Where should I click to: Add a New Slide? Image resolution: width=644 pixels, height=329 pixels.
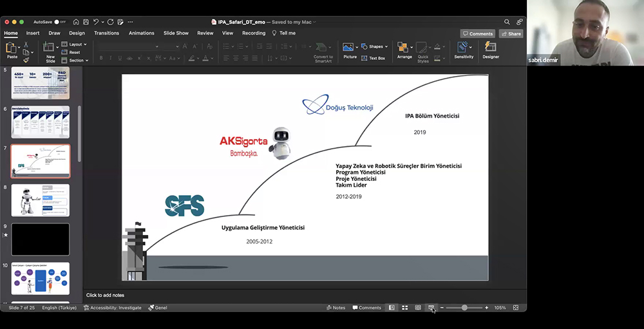click(x=50, y=52)
